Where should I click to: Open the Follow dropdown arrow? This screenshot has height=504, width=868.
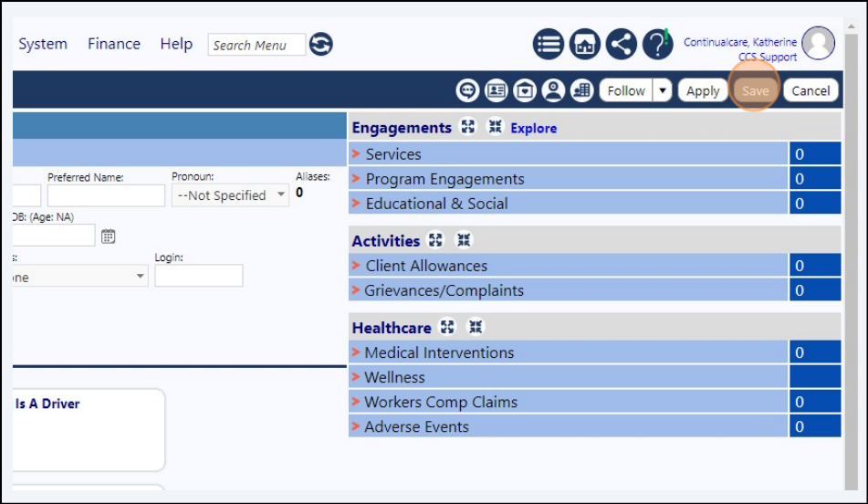point(662,90)
